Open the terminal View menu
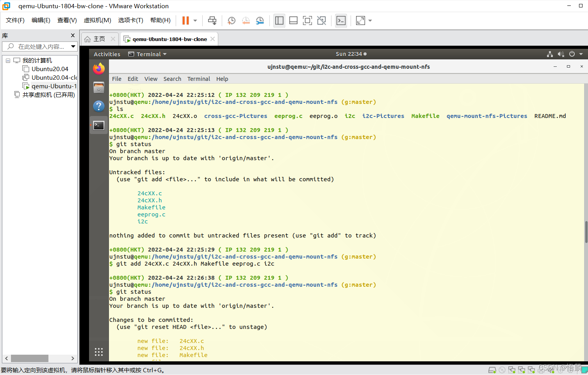 tap(151, 79)
